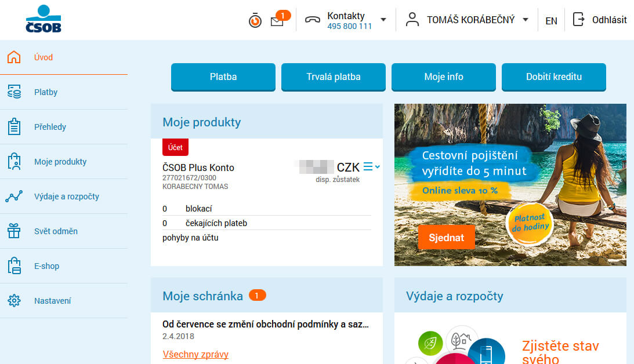Open the Přehledy clipboard icon

[x=14, y=127]
